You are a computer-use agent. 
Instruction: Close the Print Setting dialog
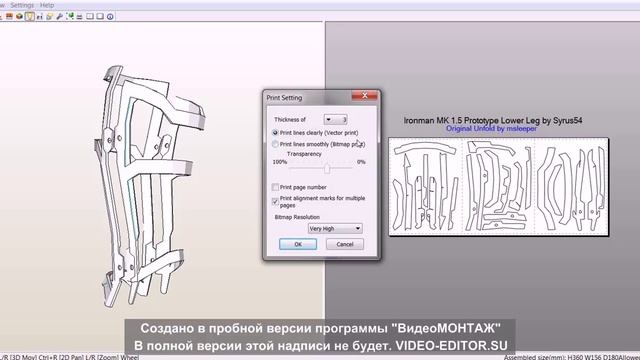tap(364, 96)
